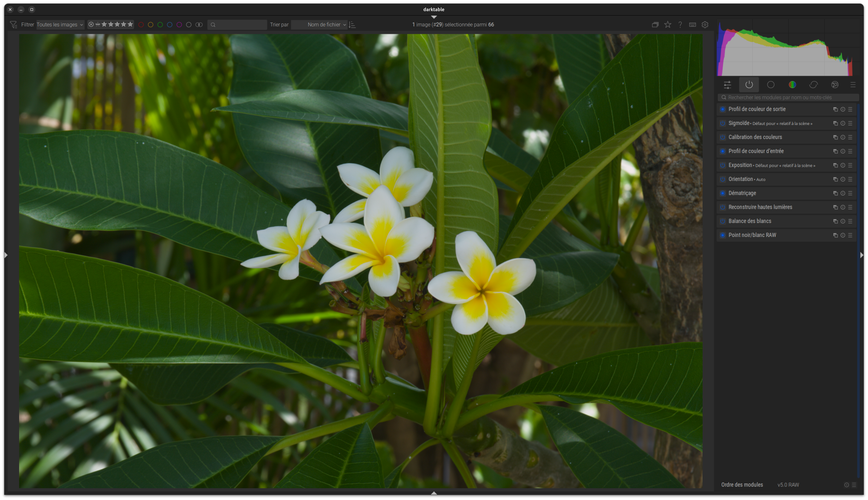Open darktable preferences gear icon
Screen dimensions: 868x500
(705, 25)
